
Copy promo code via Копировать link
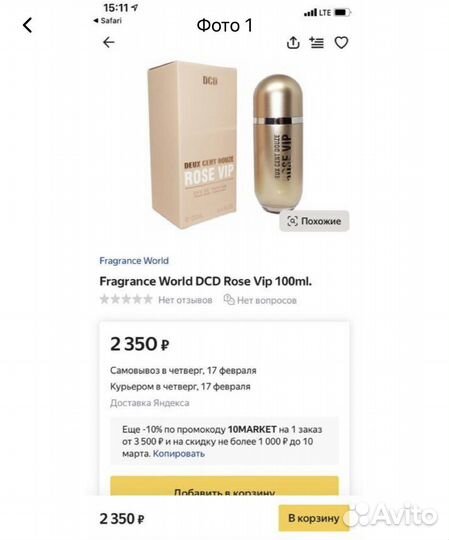(179, 454)
